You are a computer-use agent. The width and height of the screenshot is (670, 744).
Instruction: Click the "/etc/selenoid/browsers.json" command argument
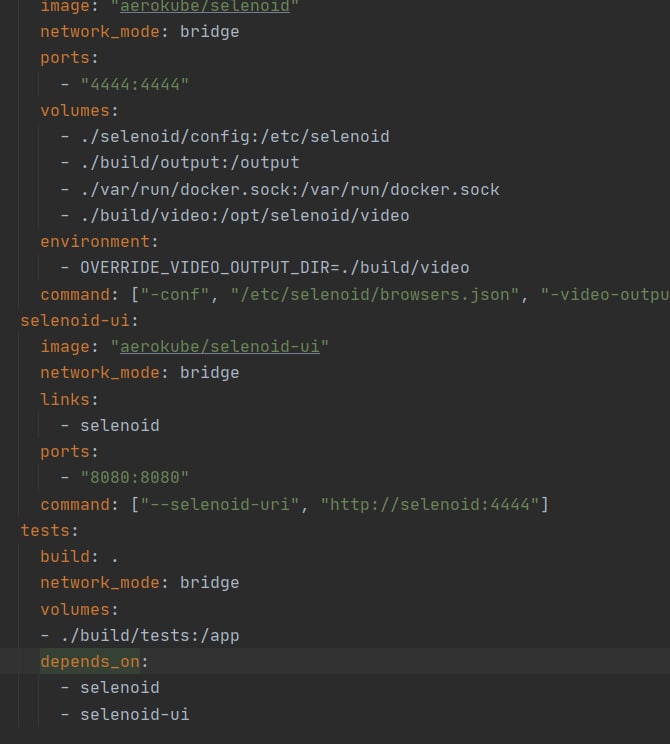(x=375, y=294)
